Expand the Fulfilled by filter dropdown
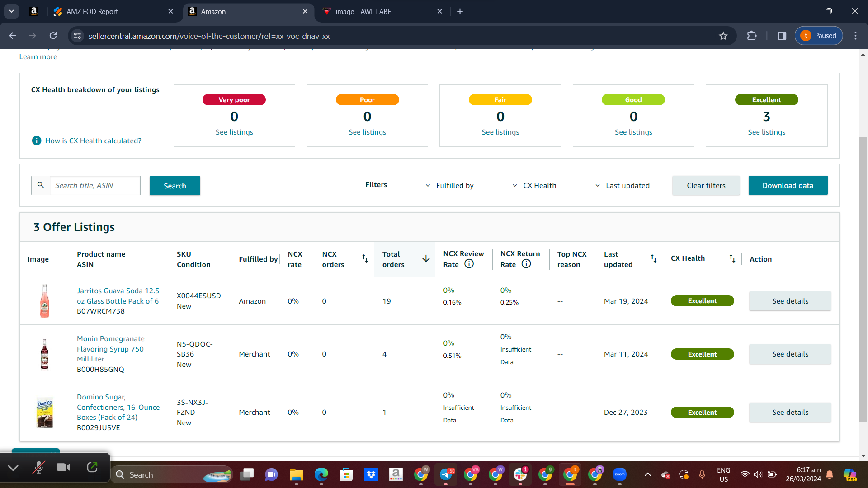The height and width of the screenshot is (488, 868). pyautogui.click(x=449, y=185)
